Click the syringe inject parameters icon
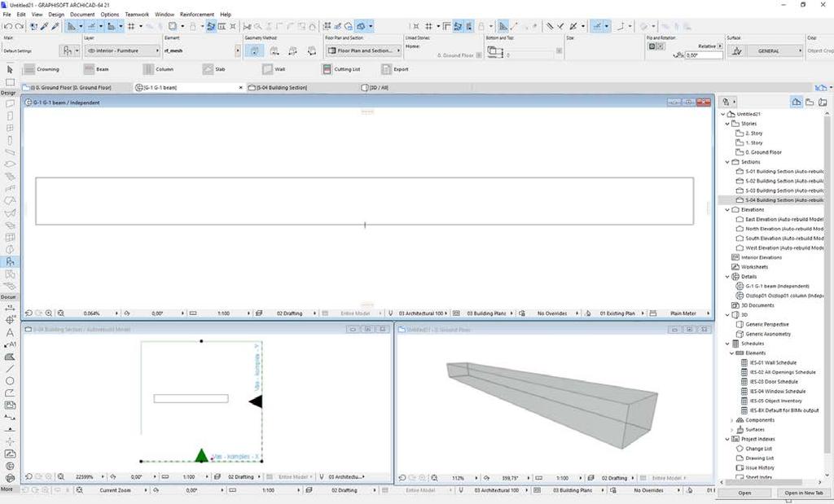The width and height of the screenshot is (834, 504). (x=55, y=26)
